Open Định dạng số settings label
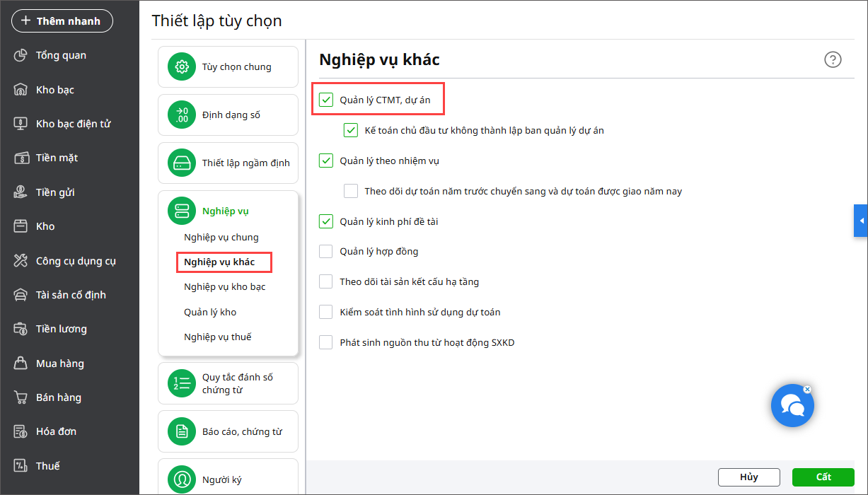This screenshot has width=868, height=495. pyautogui.click(x=231, y=115)
